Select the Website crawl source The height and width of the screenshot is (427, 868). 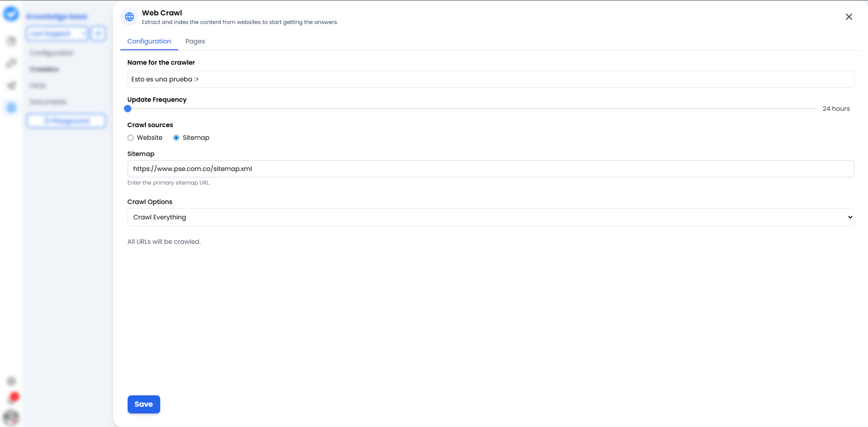(130, 138)
